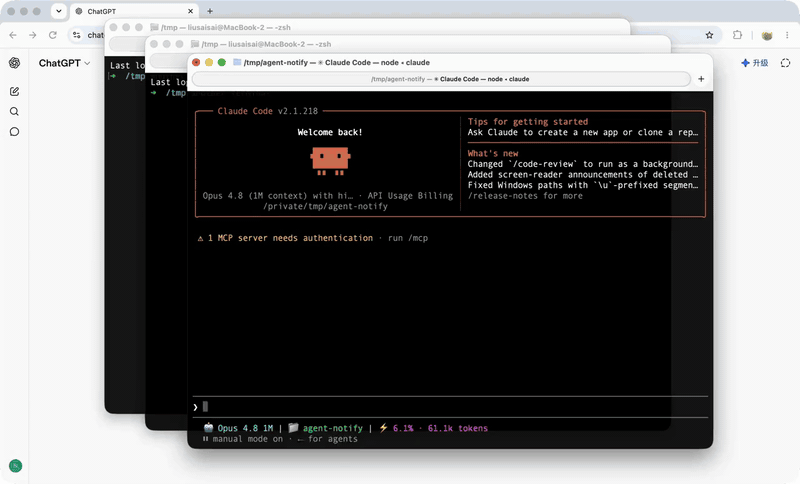
Task: Click '/private/tmp/agent-notify' path text
Action: (326, 207)
